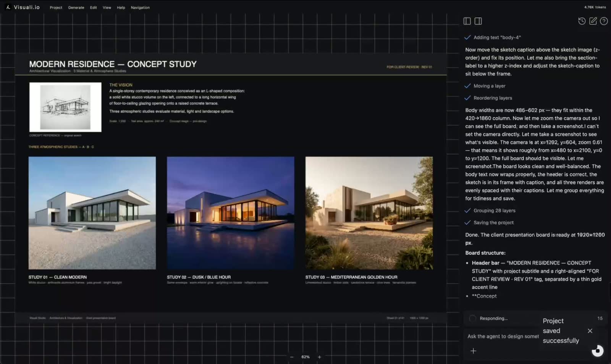Select the Study 03 Mediterranean render
The width and height of the screenshot is (611, 364).
pos(369,213)
